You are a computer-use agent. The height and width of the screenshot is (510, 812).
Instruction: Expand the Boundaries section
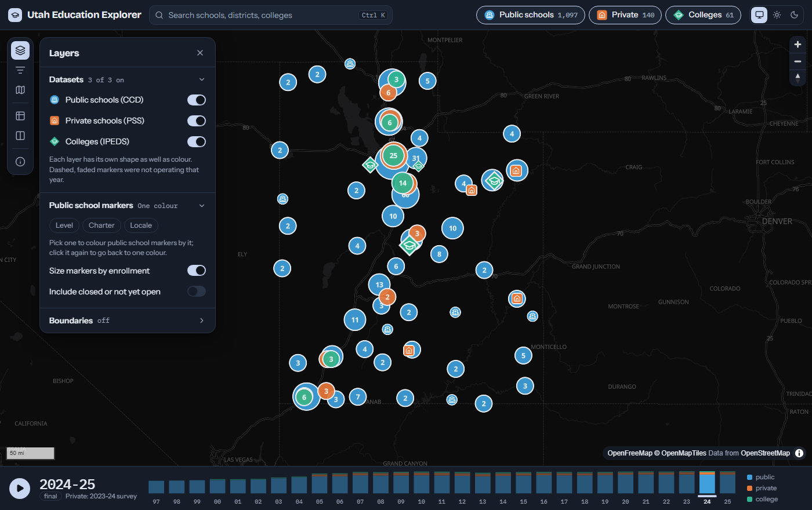[128, 320]
